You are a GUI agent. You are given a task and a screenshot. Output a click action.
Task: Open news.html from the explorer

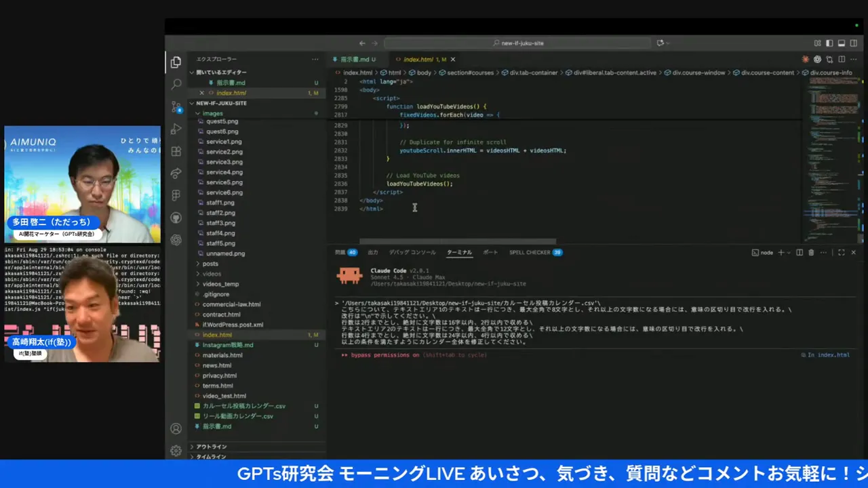tap(216, 365)
